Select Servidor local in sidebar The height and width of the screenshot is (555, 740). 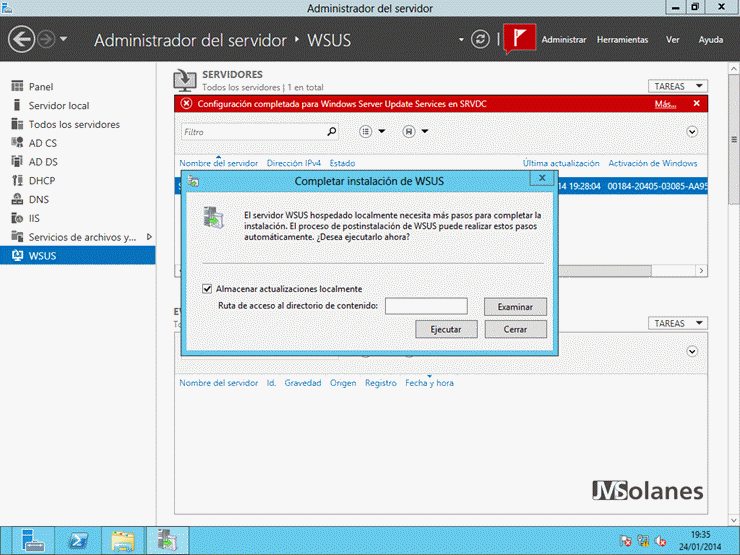tap(78, 105)
